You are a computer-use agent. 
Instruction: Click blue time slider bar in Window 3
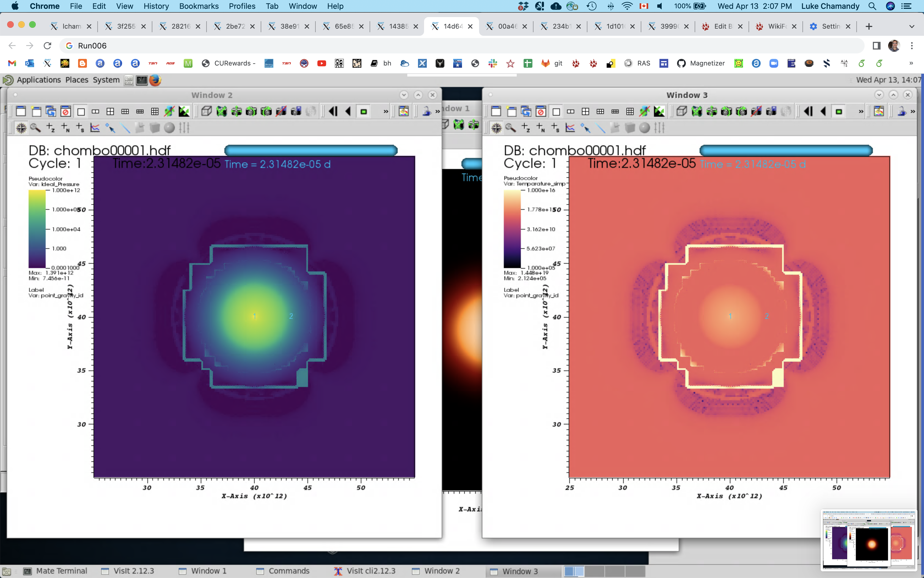(786, 150)
